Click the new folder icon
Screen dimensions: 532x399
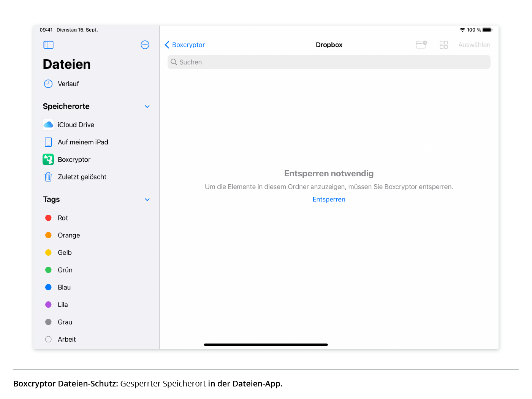point(421,45)
